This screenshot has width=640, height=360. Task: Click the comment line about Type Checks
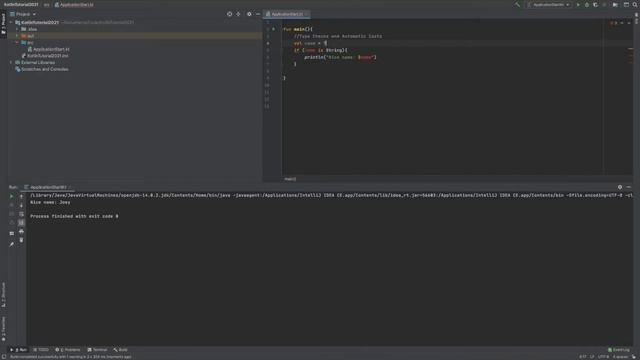(338, 36)
